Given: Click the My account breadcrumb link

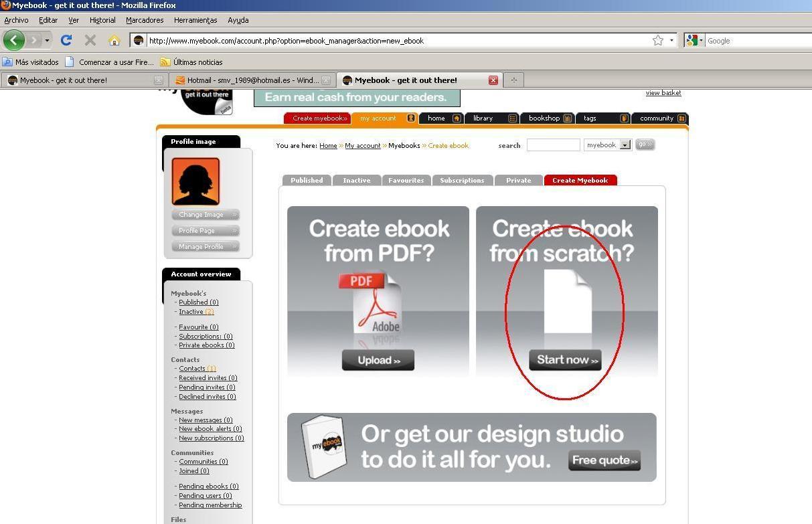Looking at the screenshot, I should [x=363, y=145].
